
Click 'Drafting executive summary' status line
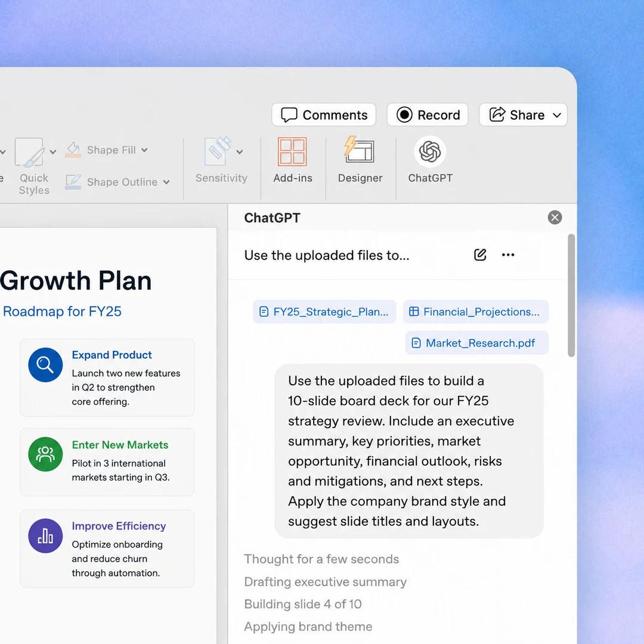click(x=326, y=581)
